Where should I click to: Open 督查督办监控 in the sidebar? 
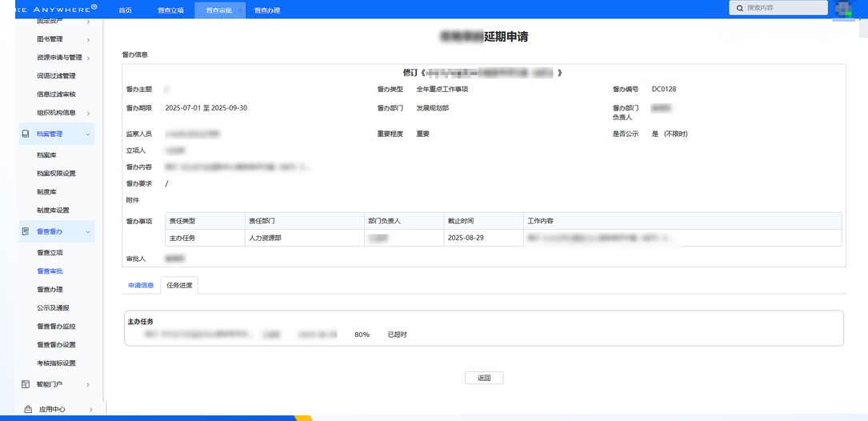pos(56,327)
